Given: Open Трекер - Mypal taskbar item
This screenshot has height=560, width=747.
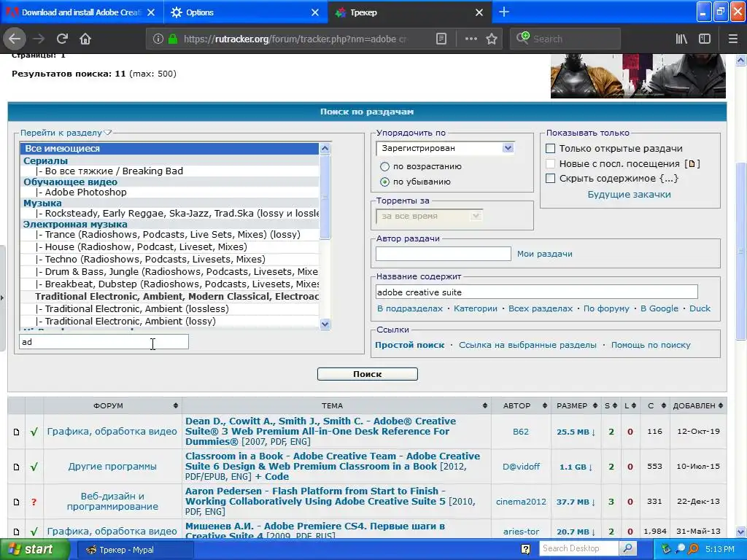Looking at the screenshot, I should (x=135, y=550).
